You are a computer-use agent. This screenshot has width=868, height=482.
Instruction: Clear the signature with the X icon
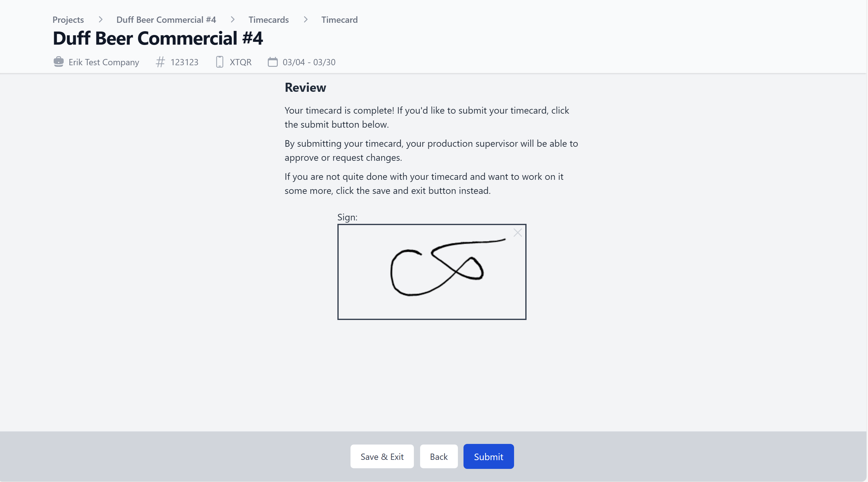pos(517,233)
